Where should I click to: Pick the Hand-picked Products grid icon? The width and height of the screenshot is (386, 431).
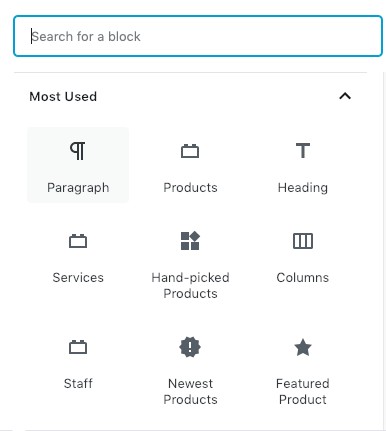(x=190, y=241)
